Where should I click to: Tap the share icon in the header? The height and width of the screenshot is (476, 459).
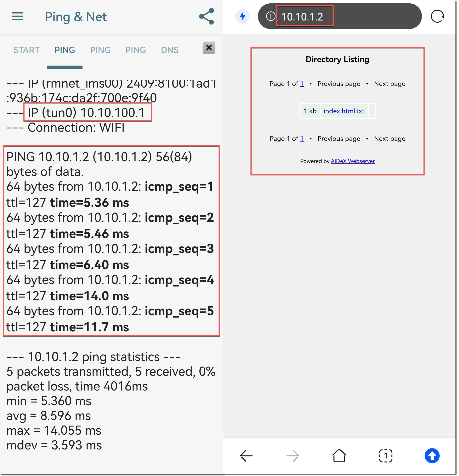click(207, 17)
